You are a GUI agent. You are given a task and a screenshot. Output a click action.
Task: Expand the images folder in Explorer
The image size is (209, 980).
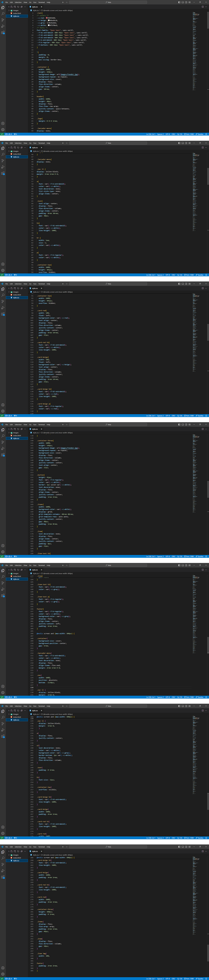16,11
